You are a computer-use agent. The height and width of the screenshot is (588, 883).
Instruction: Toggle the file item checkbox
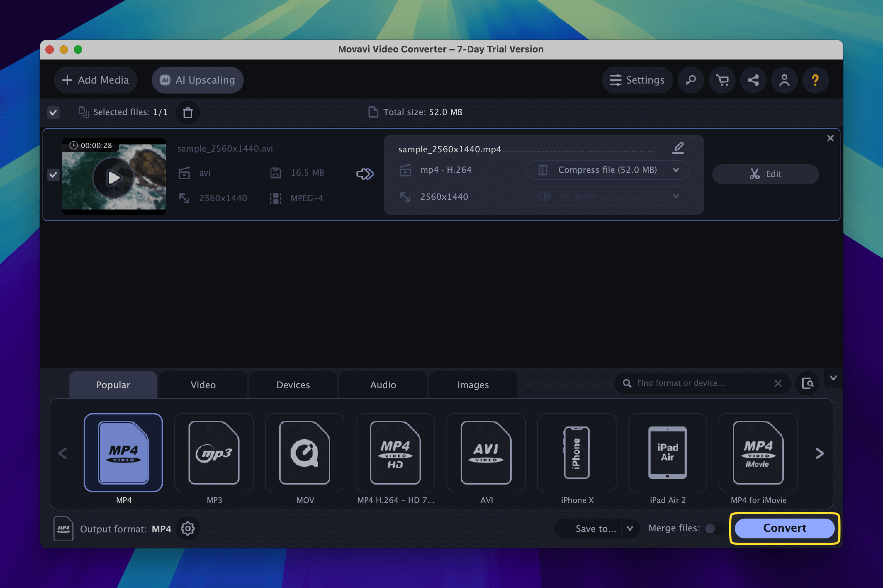tap(53, 175)
